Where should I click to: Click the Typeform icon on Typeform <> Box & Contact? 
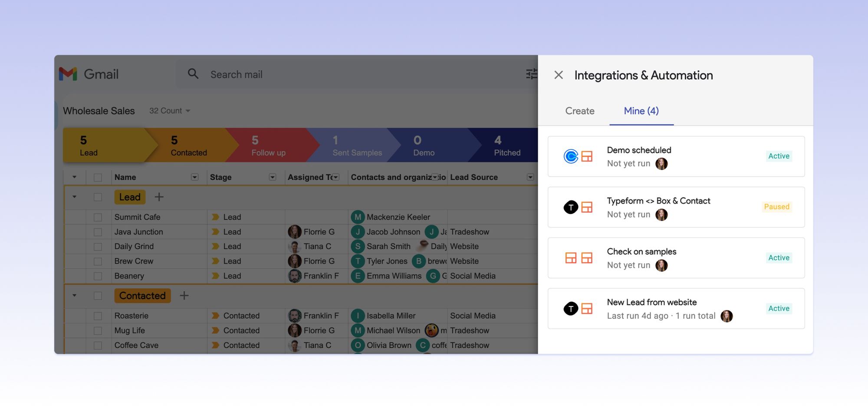571,207
